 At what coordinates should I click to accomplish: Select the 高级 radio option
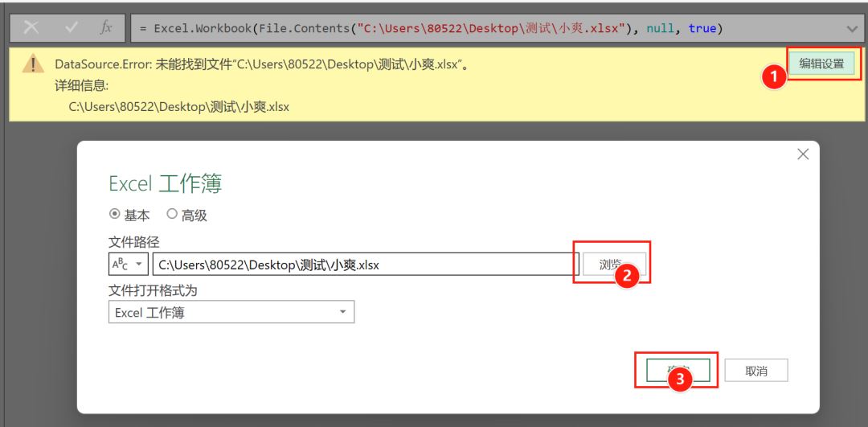(172, 215)
